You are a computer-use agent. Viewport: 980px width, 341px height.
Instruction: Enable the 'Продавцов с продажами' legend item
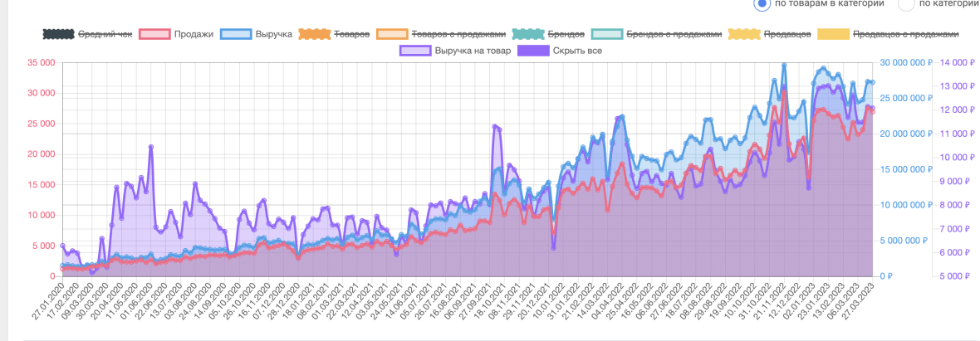point(888,34)
